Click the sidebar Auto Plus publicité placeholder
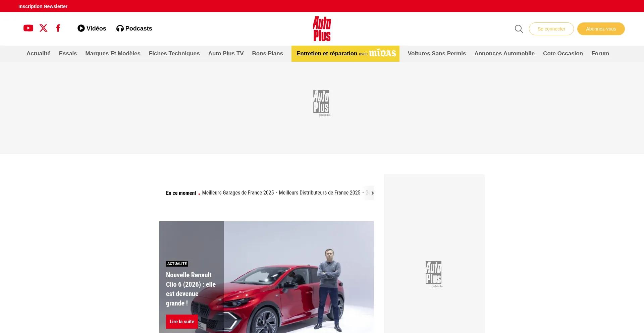 (434, 274)
